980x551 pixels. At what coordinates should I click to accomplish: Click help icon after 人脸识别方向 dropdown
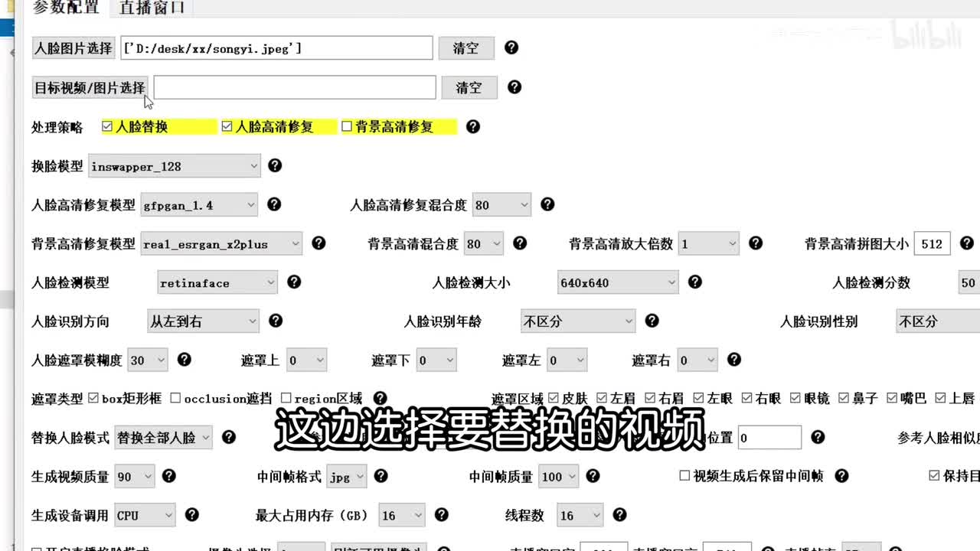[276, 321]
